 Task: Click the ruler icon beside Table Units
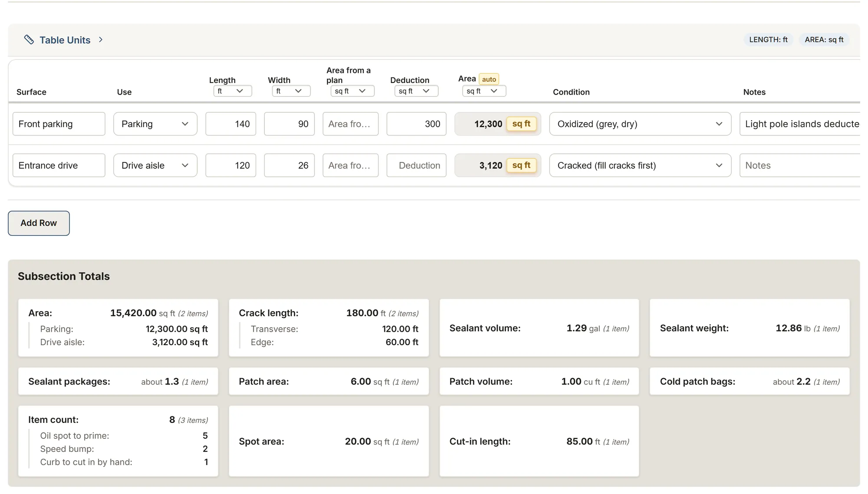(x=29, y=40)
